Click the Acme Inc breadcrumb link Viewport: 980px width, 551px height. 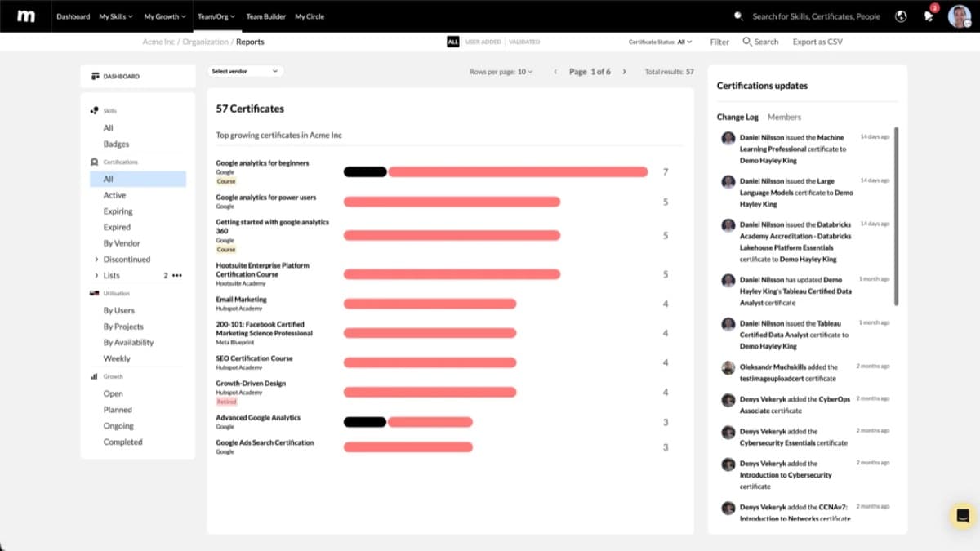click(x=160, y=42)
